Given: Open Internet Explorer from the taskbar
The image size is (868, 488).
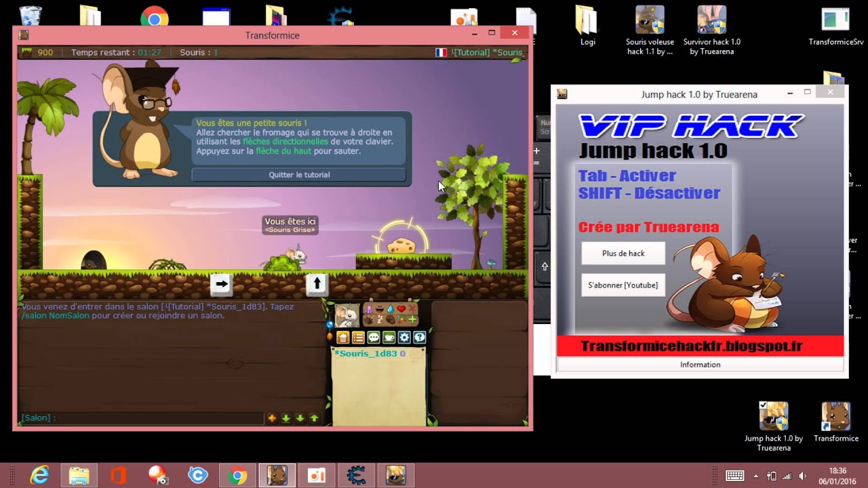Looking at the screenshot, I should coord(40,476).
